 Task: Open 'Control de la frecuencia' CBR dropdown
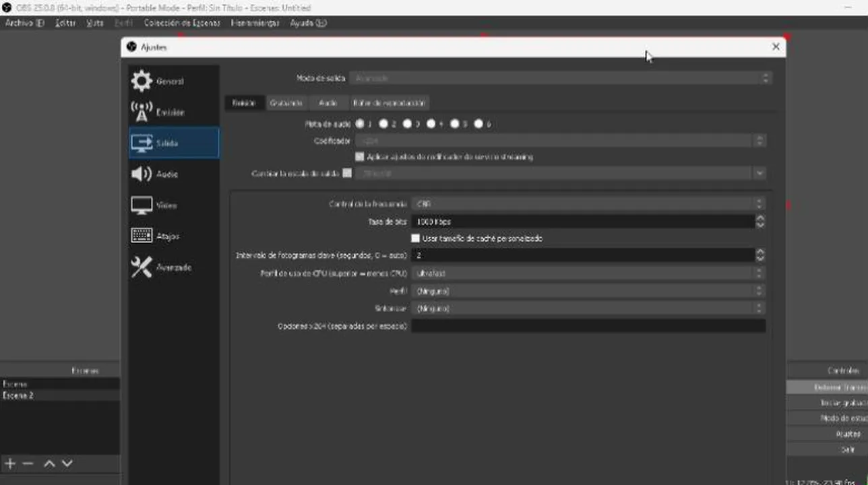pyautogui.click(x=588, y=203)
